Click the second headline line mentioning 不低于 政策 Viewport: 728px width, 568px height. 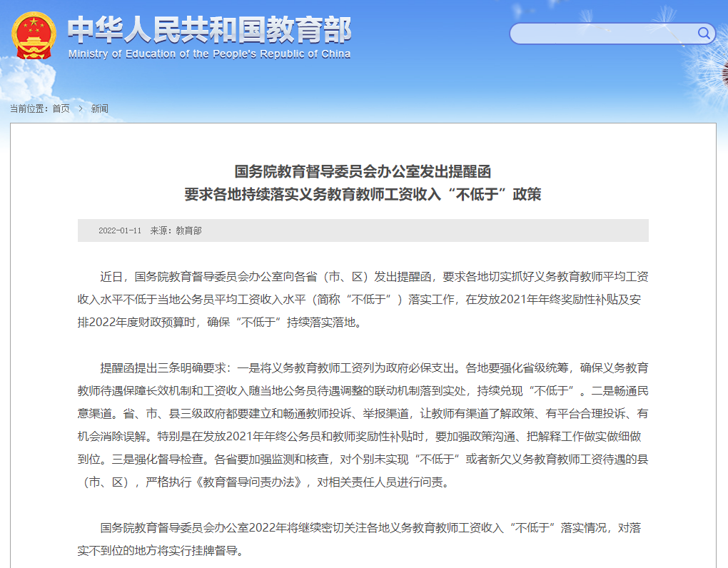[x=363, y=193]
